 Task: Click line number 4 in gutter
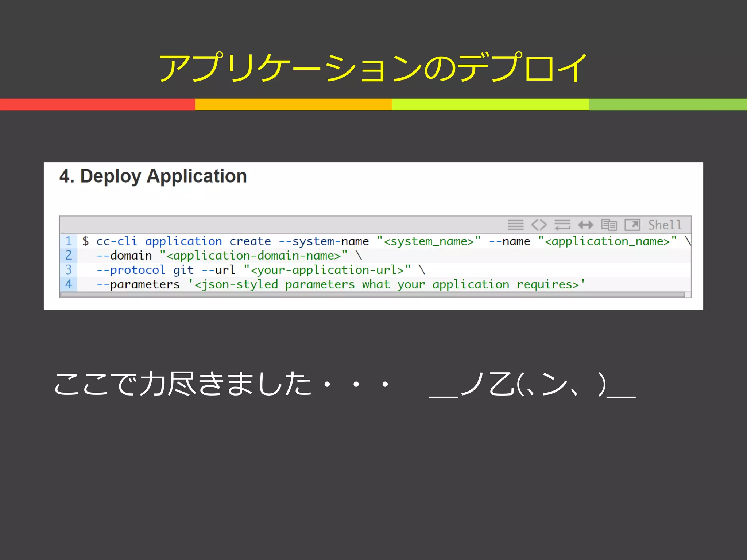pos(69,284)
